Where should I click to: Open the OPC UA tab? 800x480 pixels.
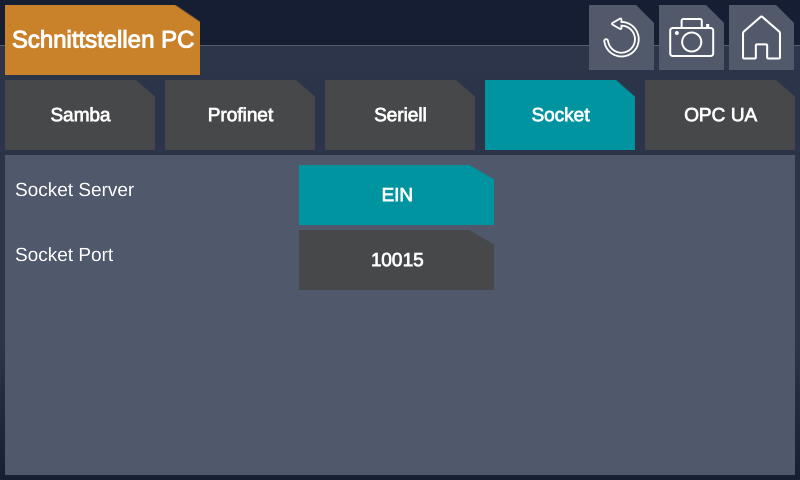[720, 115]
